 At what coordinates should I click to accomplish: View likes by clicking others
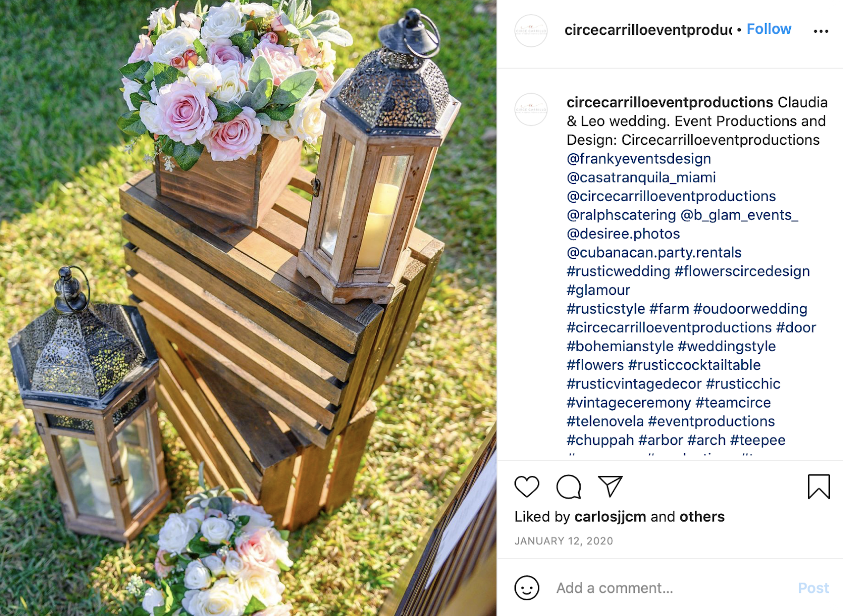tap(702, 516)
